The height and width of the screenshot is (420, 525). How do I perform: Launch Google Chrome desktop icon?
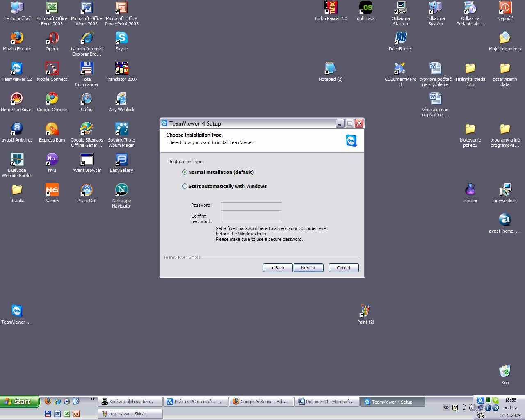(x=52, y=99)
